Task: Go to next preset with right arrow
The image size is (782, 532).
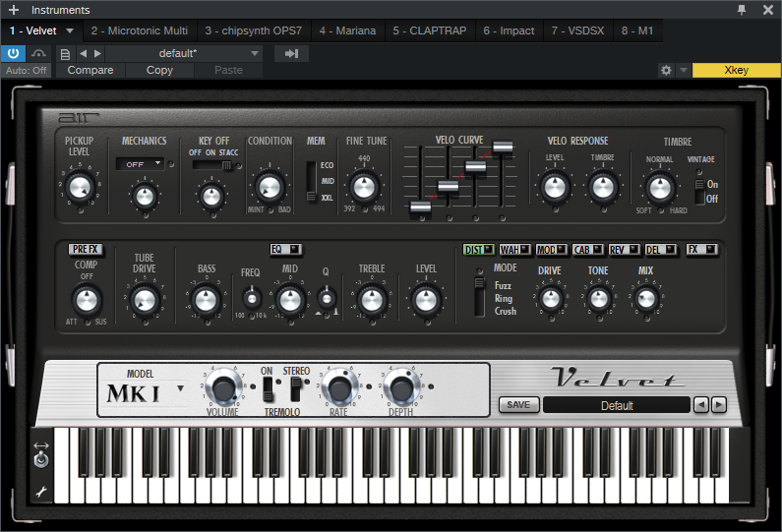Action: 97,53
